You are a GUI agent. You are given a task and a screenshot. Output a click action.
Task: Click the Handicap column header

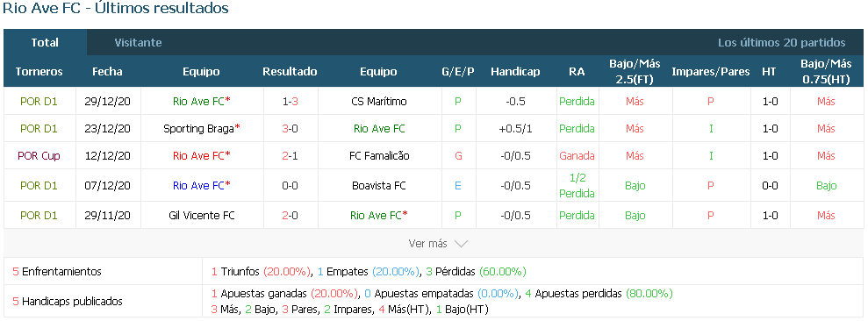click(515, 71)
